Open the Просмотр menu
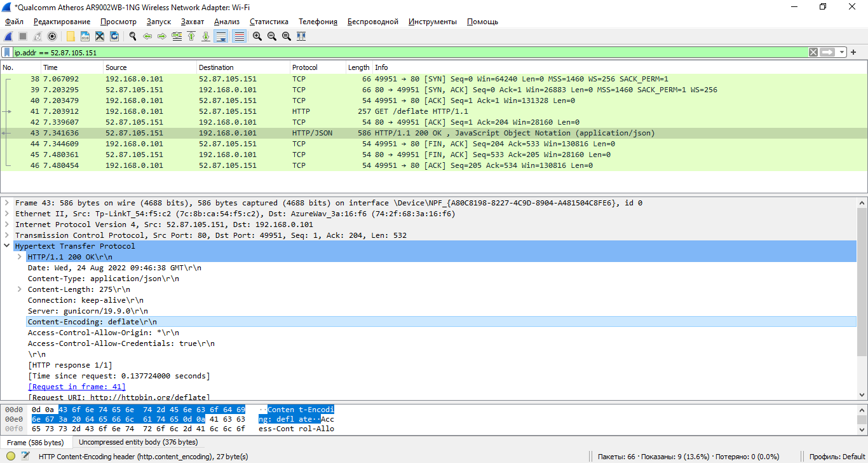868x463 pixels. coord(118,22)
